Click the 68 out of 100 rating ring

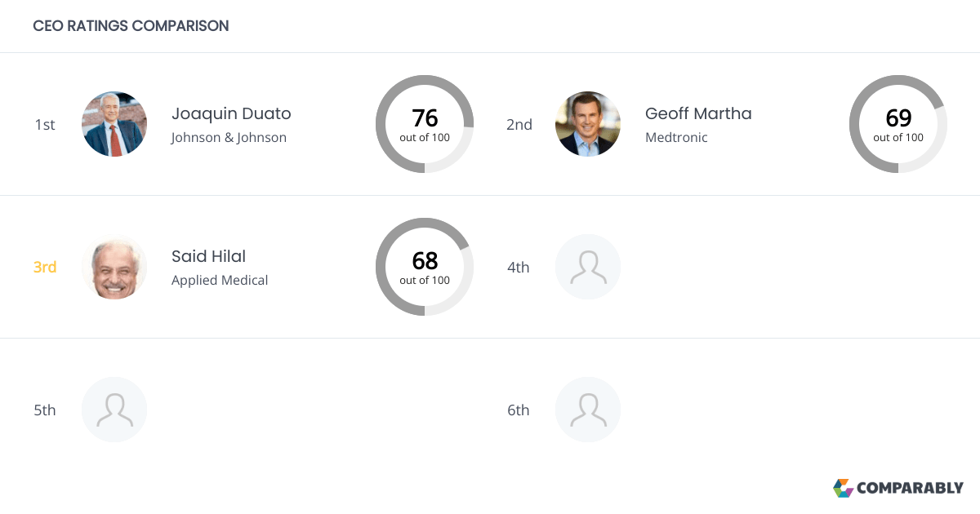(425, 267)
